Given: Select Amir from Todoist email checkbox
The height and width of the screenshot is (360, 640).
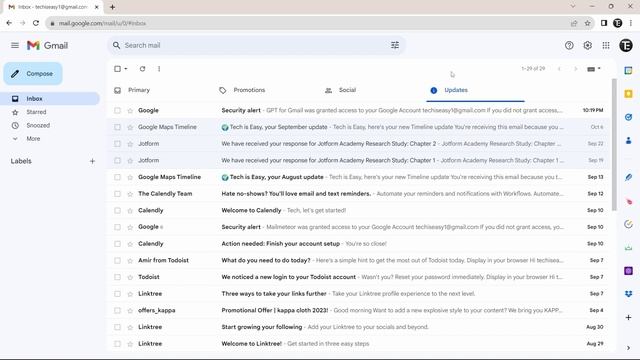Looking at the screenshot, I should (118, 260).
